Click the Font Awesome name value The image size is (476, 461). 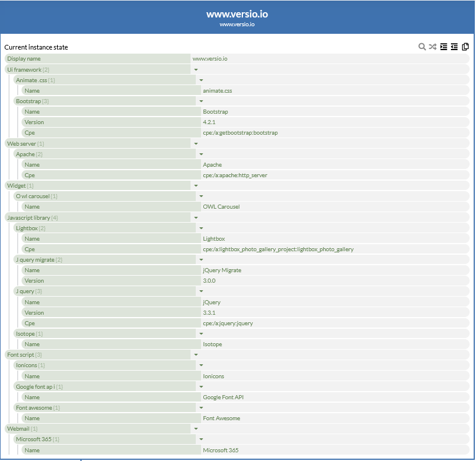tap(221, 418)
